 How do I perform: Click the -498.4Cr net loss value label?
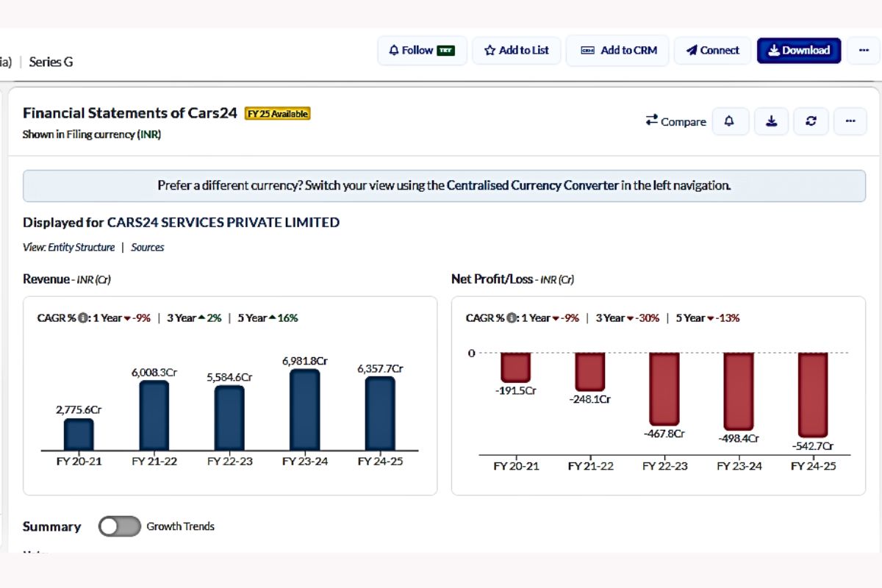click(x=739, y=438)
